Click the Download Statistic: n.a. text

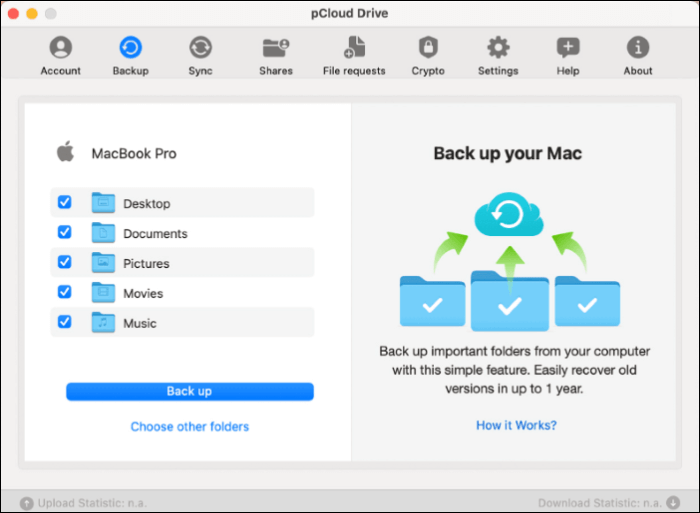click(x=600, y=503)
